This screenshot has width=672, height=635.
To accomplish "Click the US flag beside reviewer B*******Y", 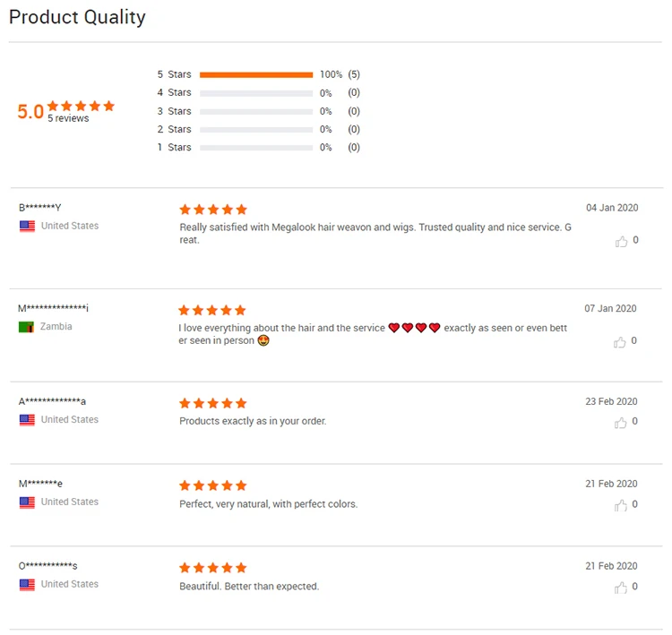I will [x=27, y=226].
